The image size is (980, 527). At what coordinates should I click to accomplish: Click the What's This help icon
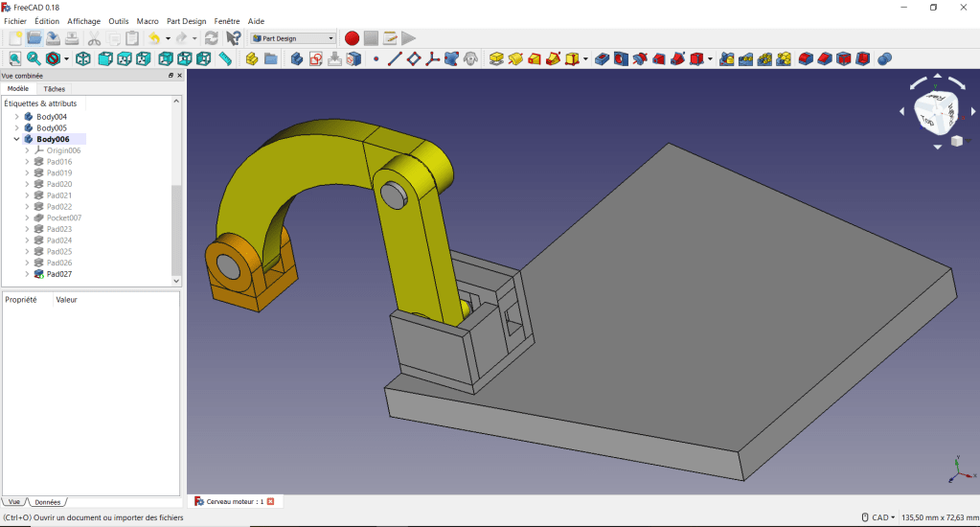point(233,38)
